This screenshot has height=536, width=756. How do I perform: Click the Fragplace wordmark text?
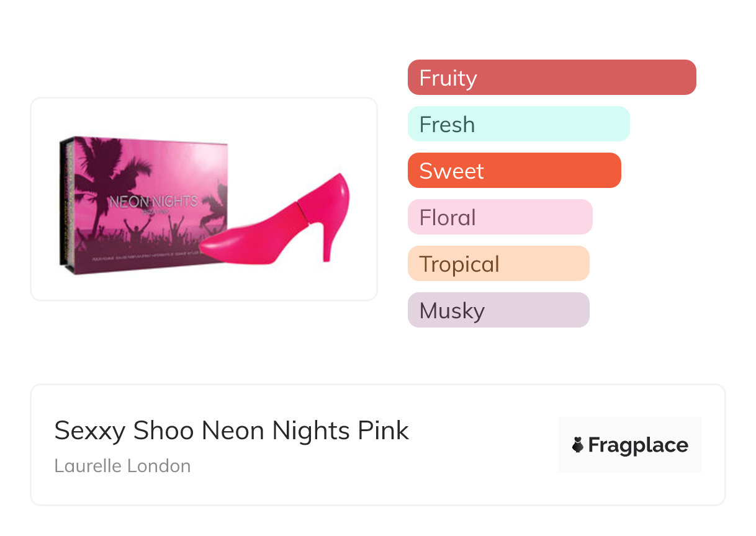[x=638, y=445]
